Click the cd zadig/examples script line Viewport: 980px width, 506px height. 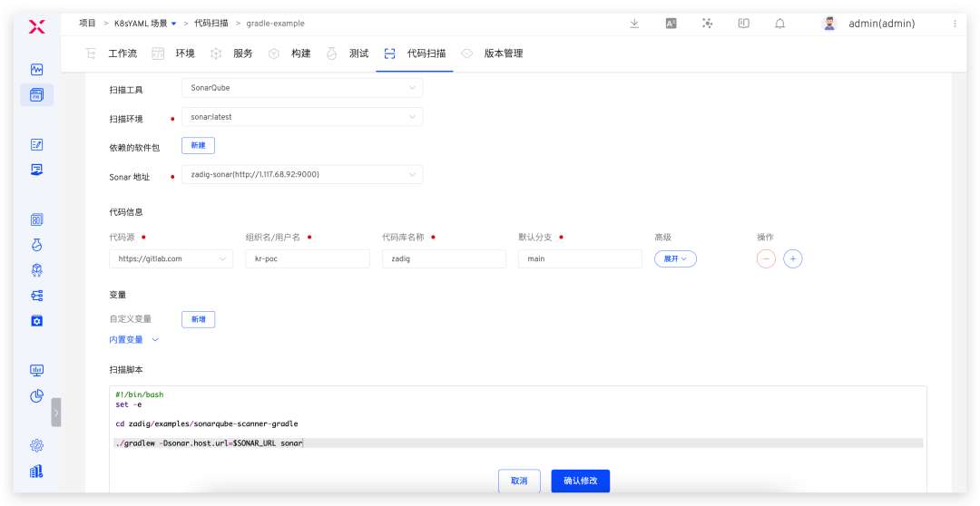coord(207,423)
